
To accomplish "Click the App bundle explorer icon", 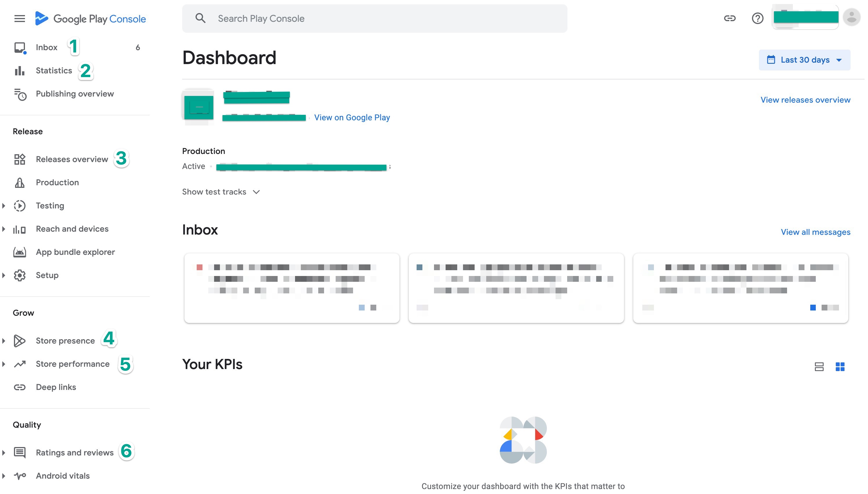I will click(x=20, y=252).
